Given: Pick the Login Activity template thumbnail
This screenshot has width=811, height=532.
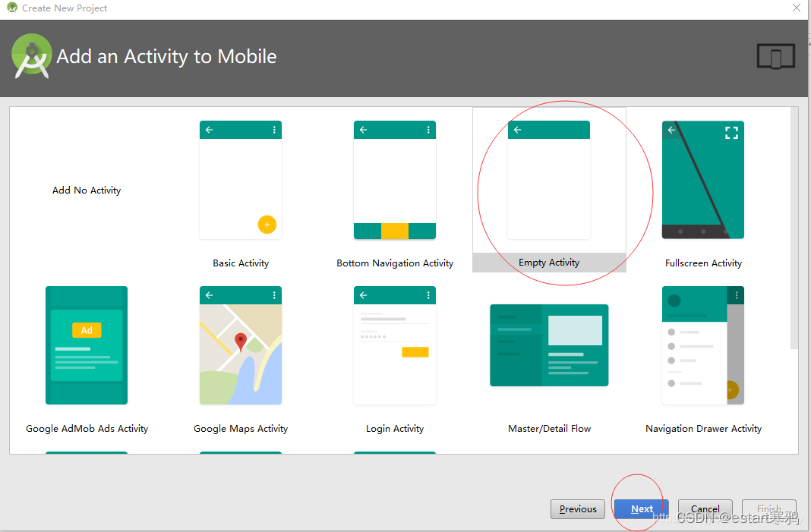Looking at the screenshot, I should point(395,345).
